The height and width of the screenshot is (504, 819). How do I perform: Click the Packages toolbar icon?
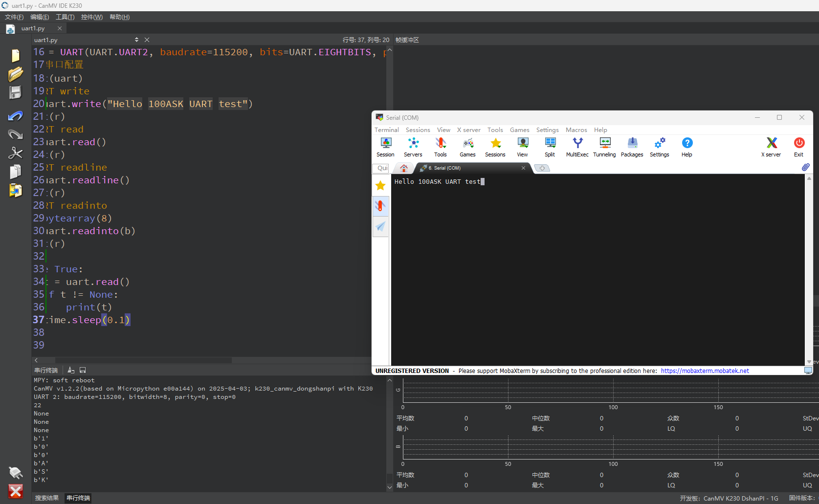[632, 147]
